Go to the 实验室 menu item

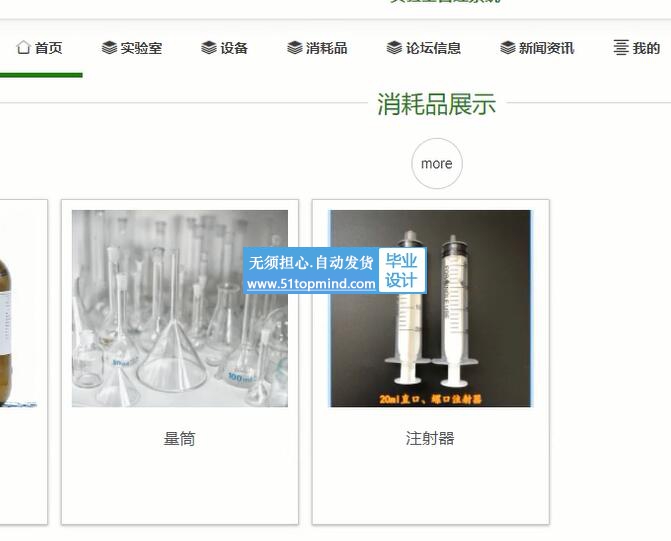pos(132,48)
